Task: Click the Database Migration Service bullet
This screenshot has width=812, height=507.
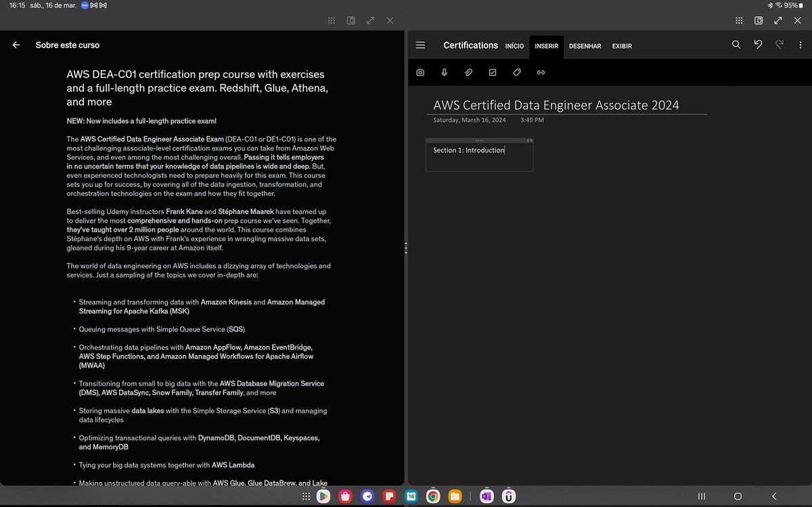Action: pyautogui.click(x=202, y=388)
